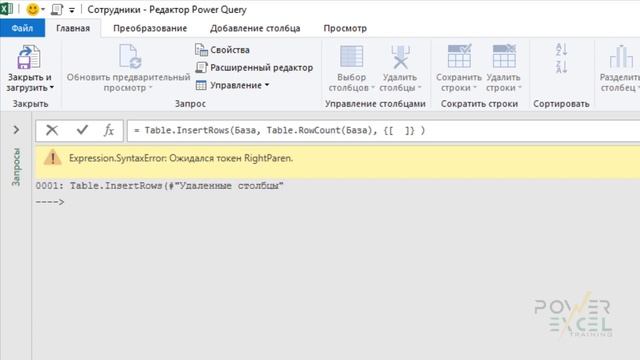Sort ascending with the A-Z icon
This screenshot has height=360, width=640.
562,50
